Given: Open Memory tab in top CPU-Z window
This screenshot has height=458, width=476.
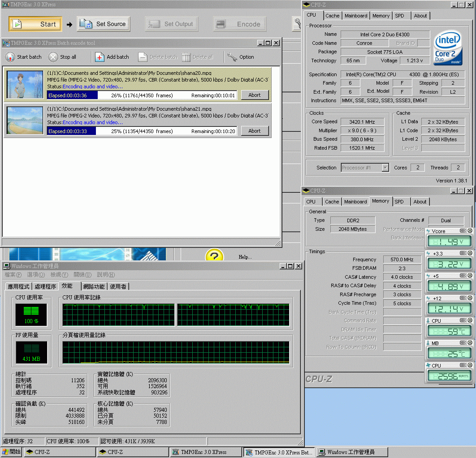Looking at the screenshot, I should (381, 16).
